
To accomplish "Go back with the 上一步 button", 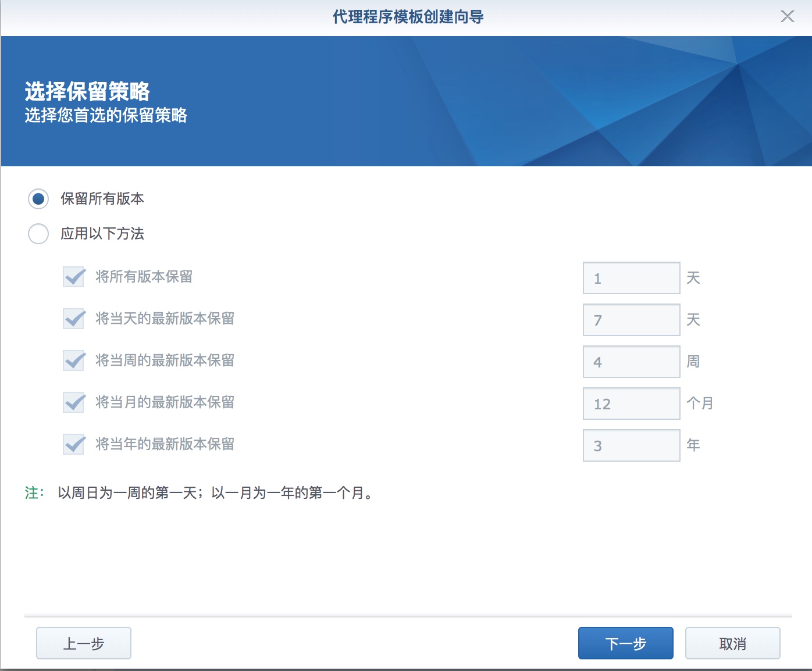I will (84, 643).
